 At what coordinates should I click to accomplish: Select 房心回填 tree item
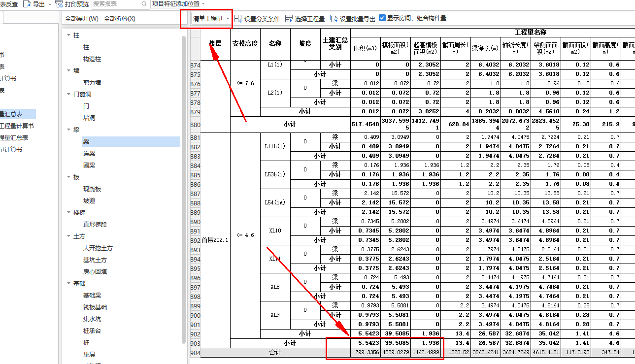(95, 272)
